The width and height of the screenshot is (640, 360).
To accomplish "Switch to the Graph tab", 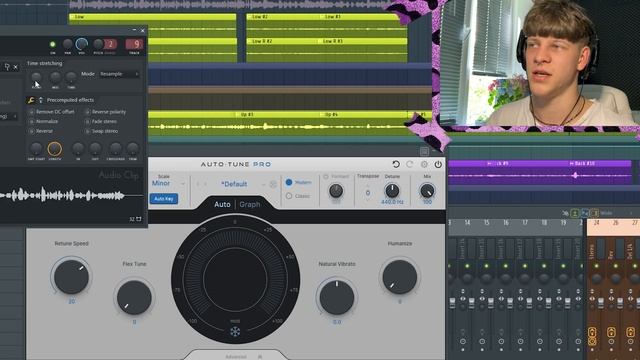I will click(249, 204).
